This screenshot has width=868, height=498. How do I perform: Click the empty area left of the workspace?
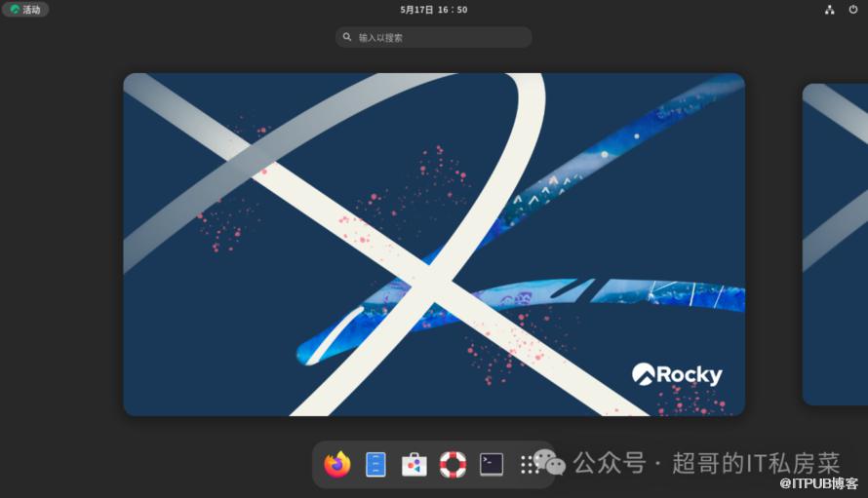coord(59,244)
